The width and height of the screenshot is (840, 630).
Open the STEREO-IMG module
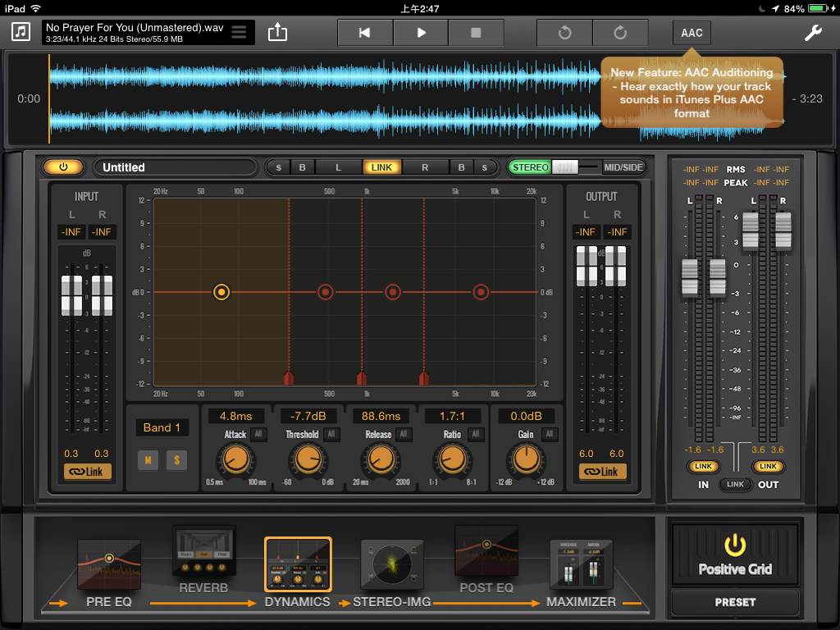[x=392, y=564]
